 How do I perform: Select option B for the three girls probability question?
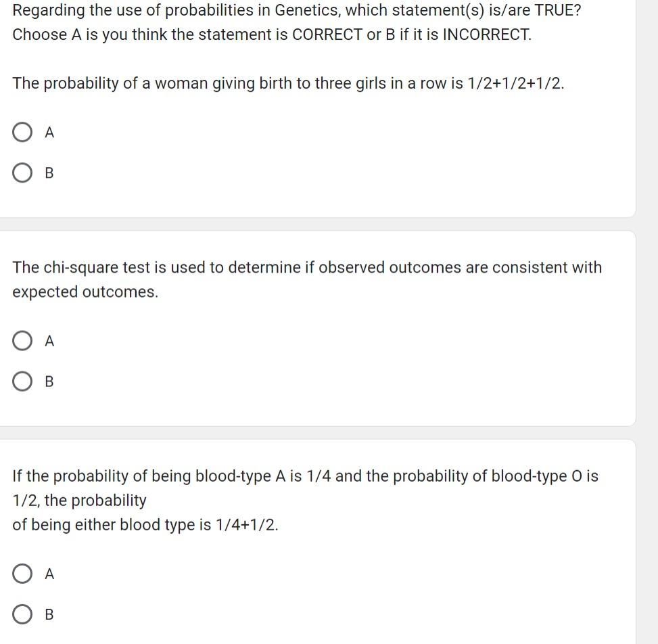tap(22, 172)
